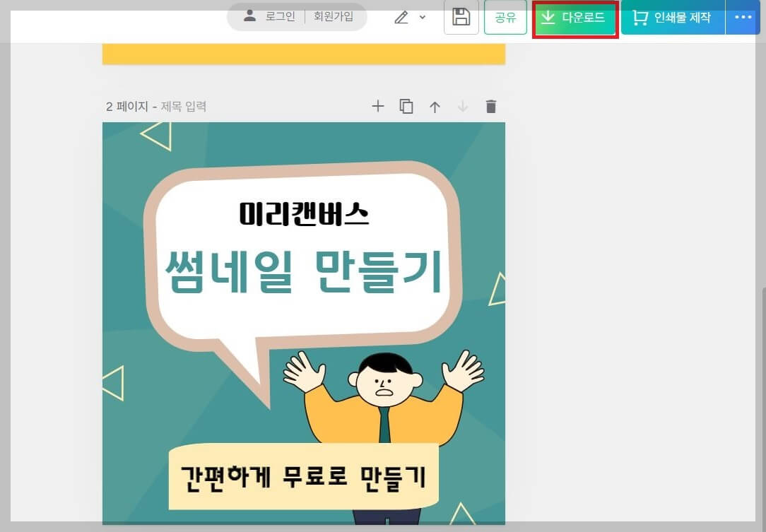
Task: Click the 회원가입 sign up link
Action: (x=334, y=17)
